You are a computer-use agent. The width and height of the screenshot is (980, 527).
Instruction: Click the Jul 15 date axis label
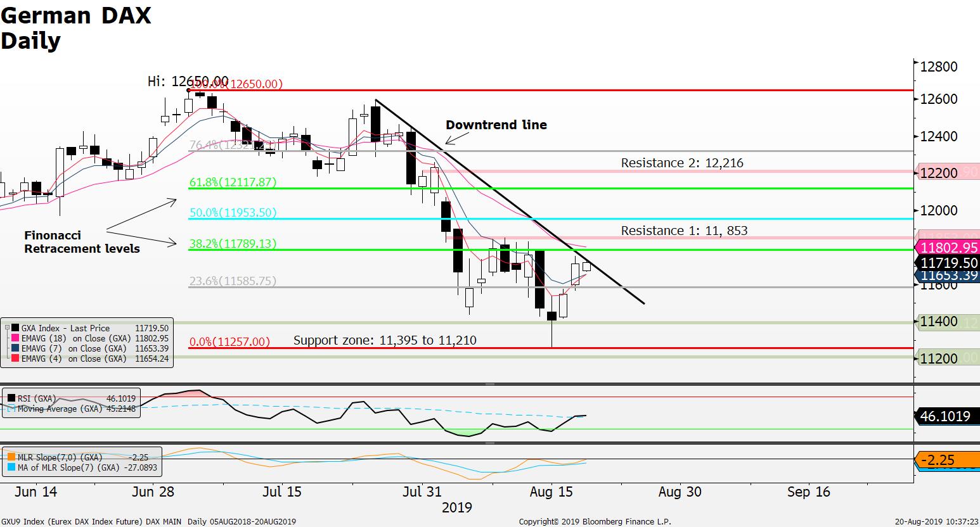[x=281, y=492]
